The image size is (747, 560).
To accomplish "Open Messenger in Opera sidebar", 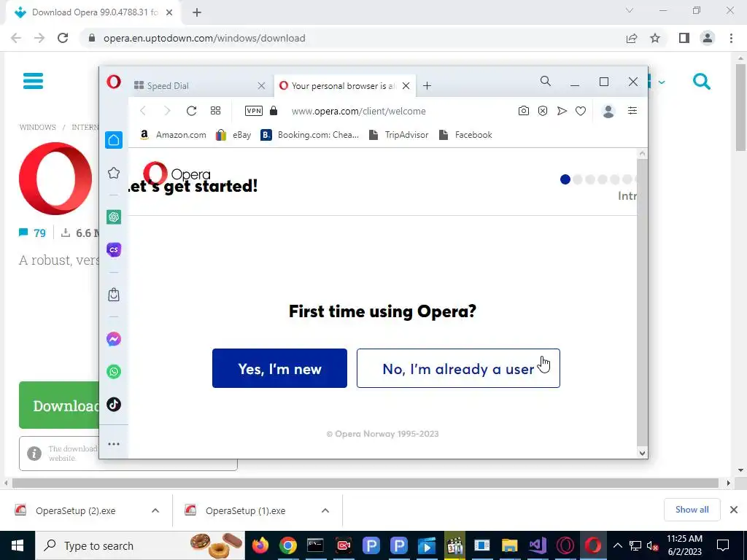I will click(113, 339).
